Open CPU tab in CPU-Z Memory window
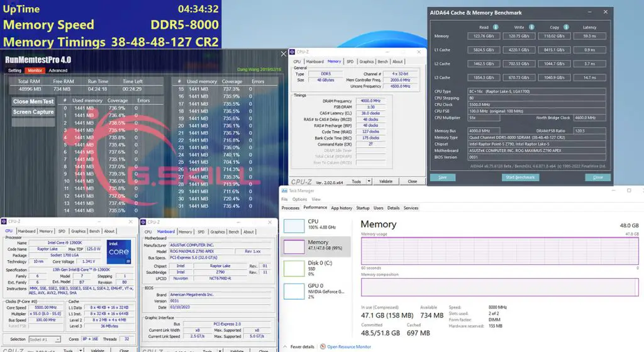 point(297,61)
